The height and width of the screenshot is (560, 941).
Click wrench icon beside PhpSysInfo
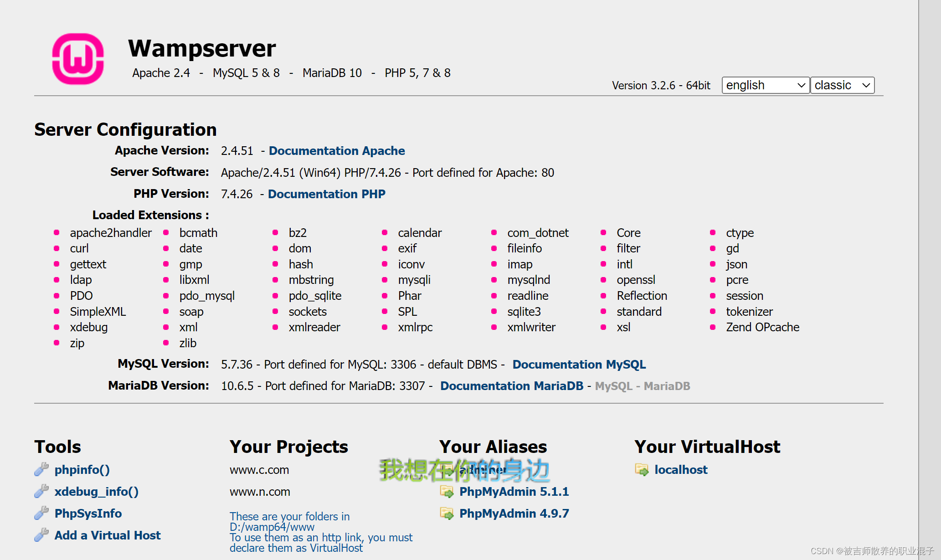pos(41,513)
